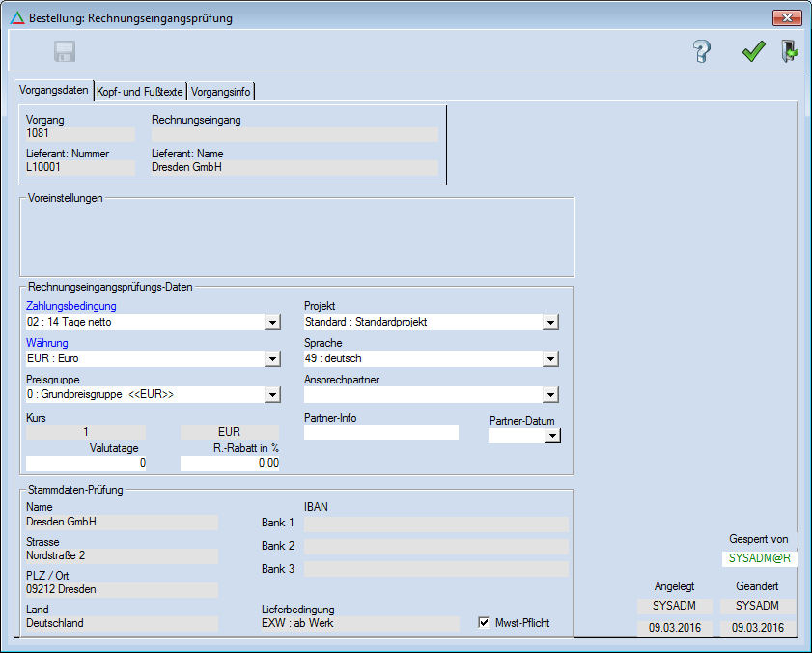Expand the Sprache dropdown
Viewport: 812px width, 653px height.
[550, 359]
